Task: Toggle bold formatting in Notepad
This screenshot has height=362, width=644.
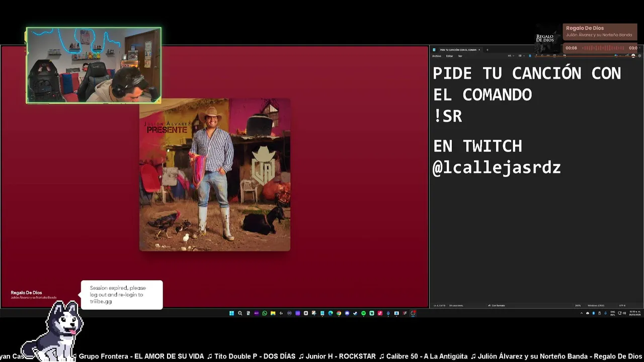Action: 530,56
